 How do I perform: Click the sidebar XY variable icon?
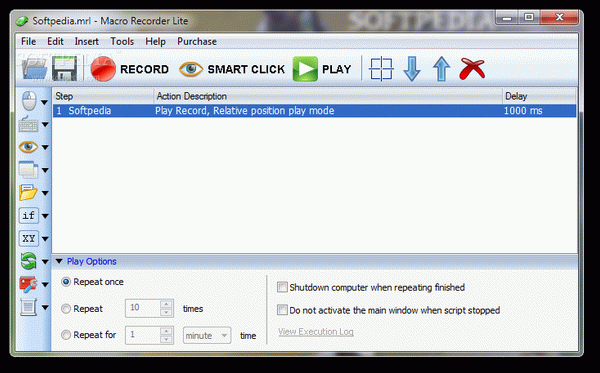point(29,239)
